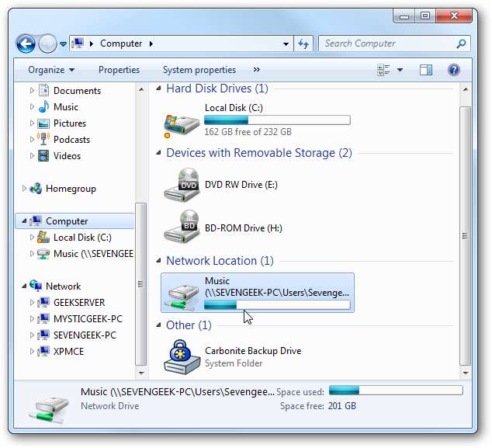This screenshot has height=448, width=492.
Task: Click the Space used bar in details pane
Action: [x=396, y=391]
